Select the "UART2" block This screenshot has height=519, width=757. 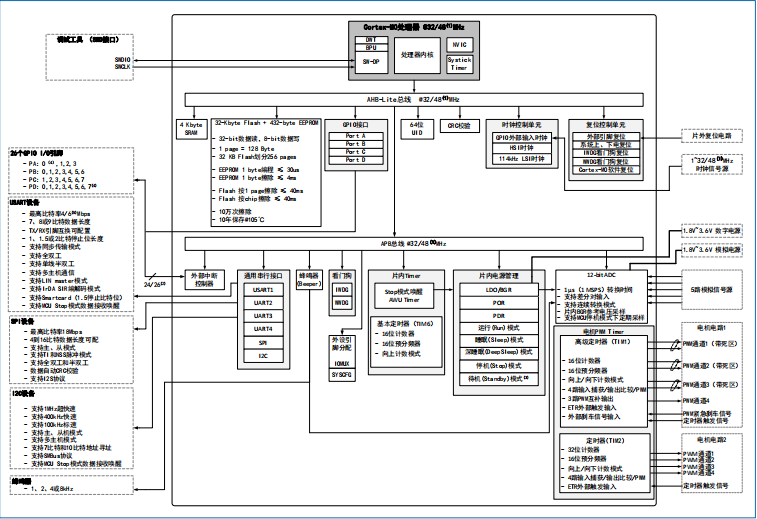pos(263,303)
